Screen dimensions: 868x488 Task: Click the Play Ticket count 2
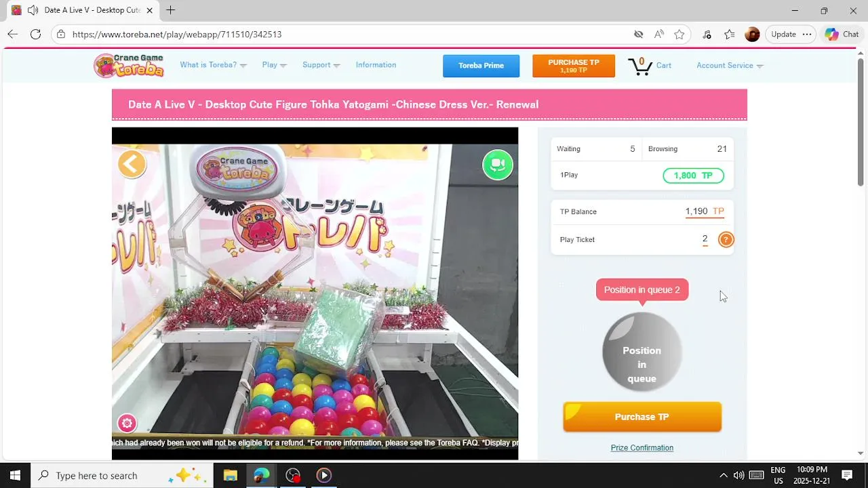[x=705, y=239]
